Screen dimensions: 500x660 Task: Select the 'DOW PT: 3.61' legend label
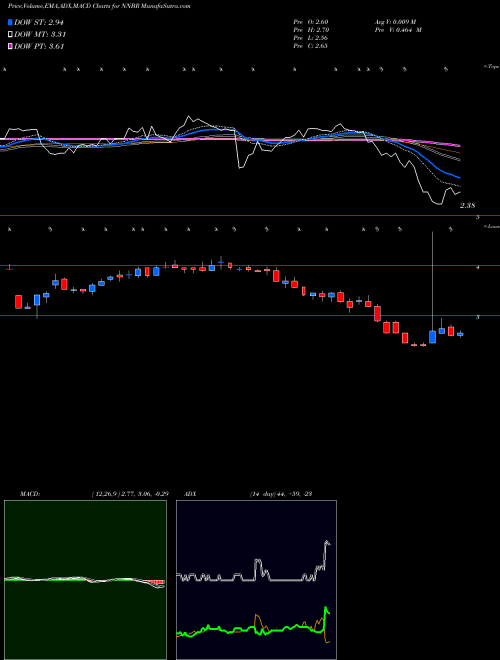coord(39,47)
